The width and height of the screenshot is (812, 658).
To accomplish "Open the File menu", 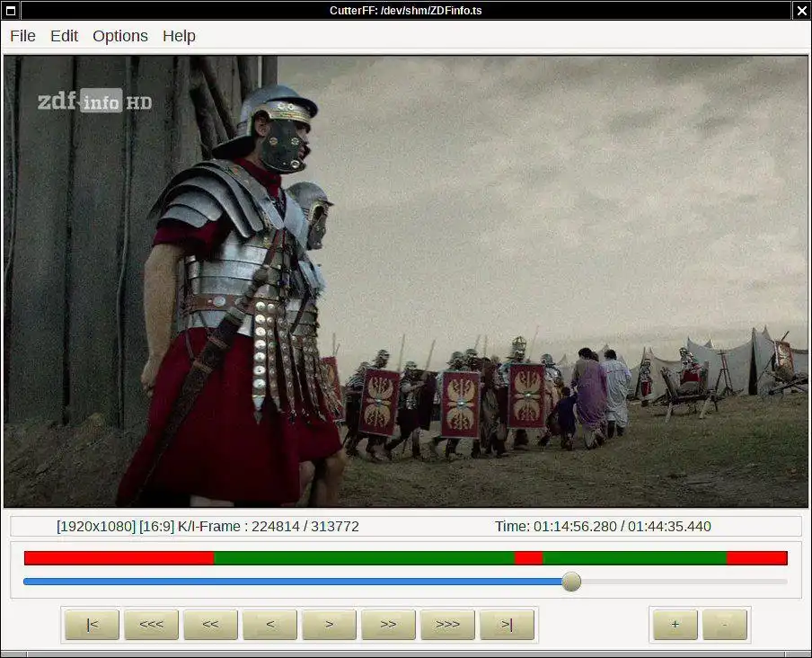I will (x=22, y=36).
